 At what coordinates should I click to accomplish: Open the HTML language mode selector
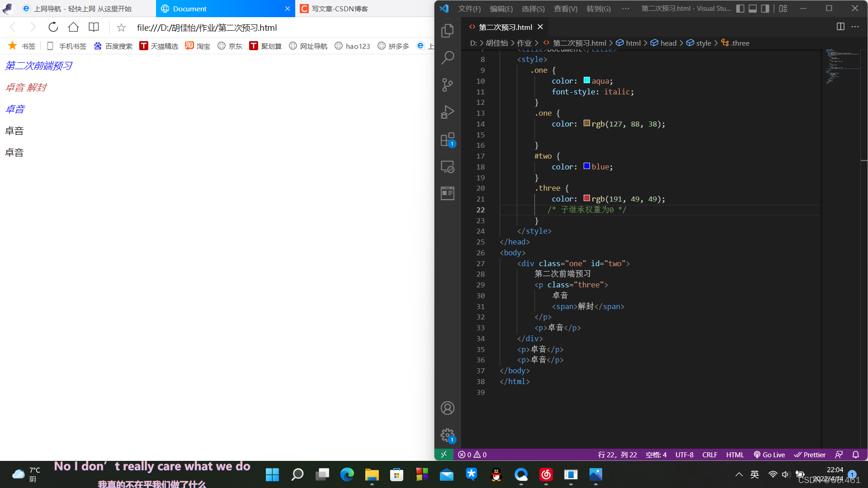pyautogui.click(x=735, y=455)
